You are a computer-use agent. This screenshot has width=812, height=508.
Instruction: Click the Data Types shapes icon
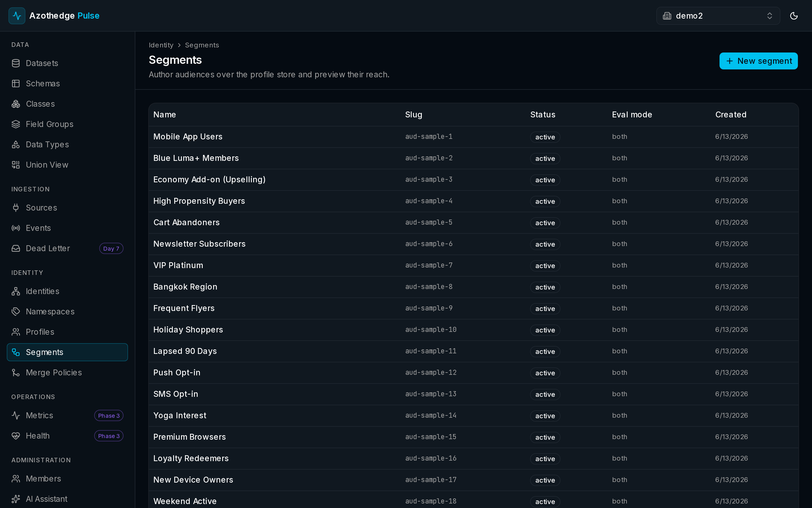(x=16, y=144)
